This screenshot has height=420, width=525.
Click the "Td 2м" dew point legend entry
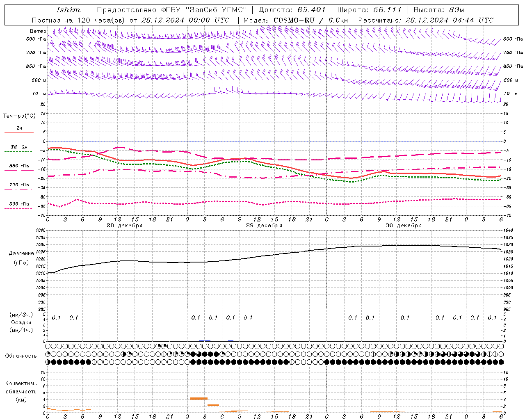[x=19, y=147]
